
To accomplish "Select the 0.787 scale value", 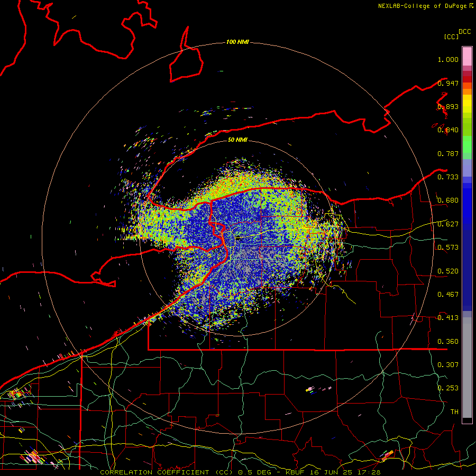I will (x=448, y=153).
